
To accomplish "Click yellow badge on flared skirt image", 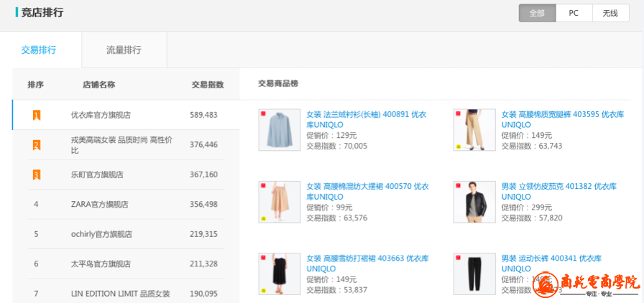I will click(x=263, y=218).
